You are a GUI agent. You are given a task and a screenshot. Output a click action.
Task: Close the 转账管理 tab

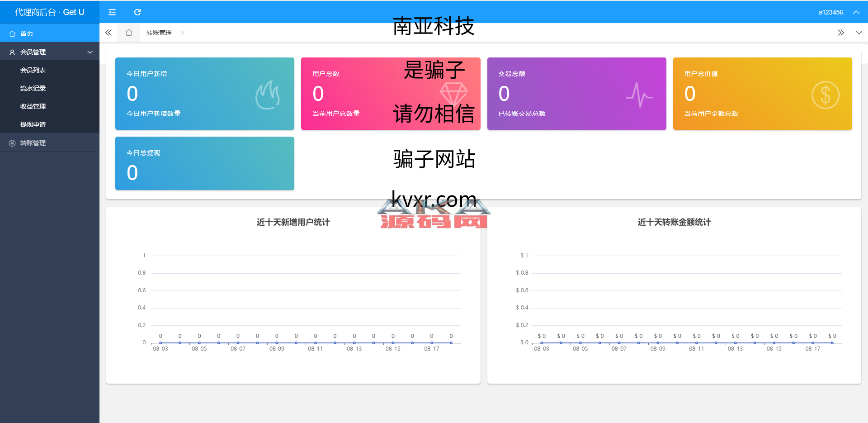click(183, 33)
